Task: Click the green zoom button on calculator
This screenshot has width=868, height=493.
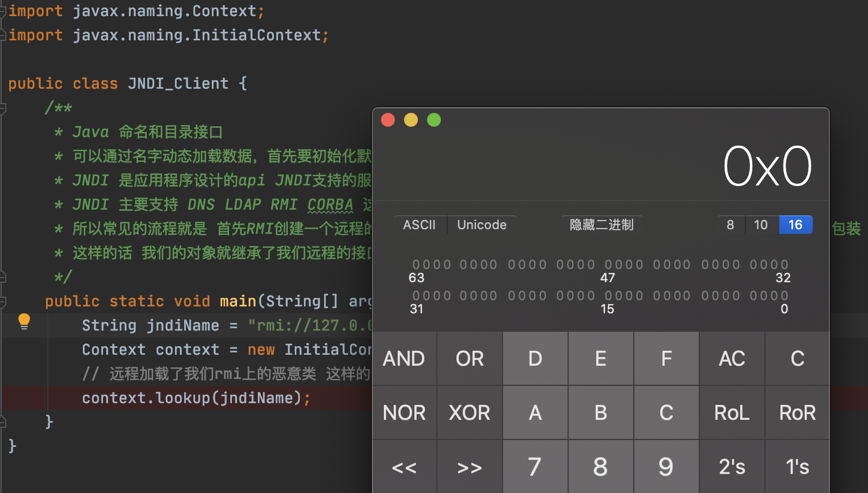Action: pyautogui.click(x=434, y=120)
